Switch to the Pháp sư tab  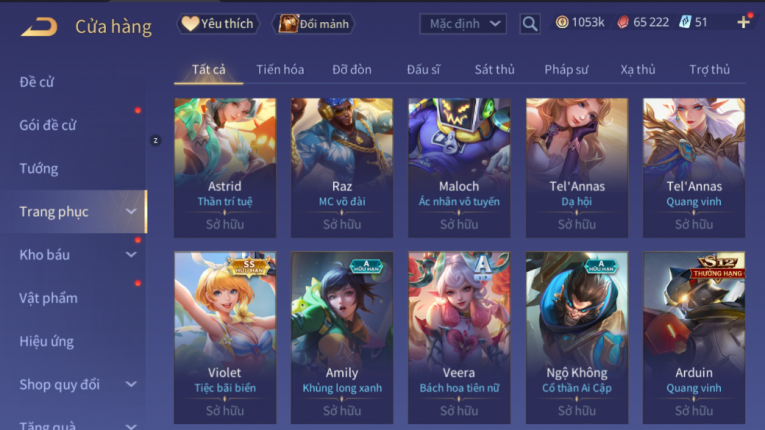[x=566, y=70]
